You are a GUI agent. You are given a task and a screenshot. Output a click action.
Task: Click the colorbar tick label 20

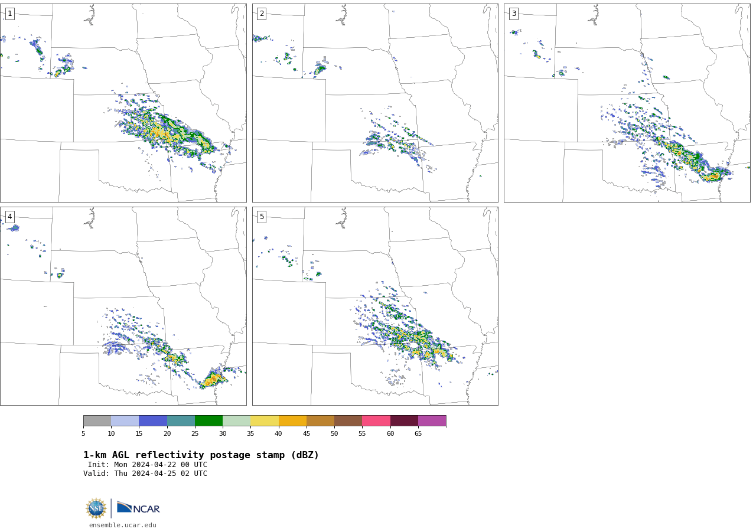(167, 433)
